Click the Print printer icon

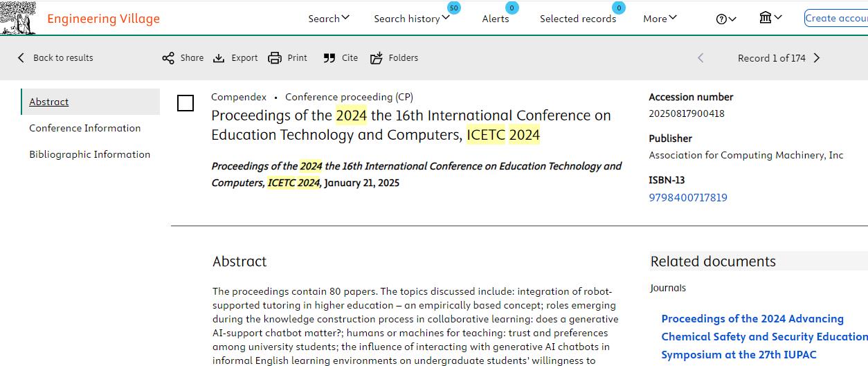[275, 58]
